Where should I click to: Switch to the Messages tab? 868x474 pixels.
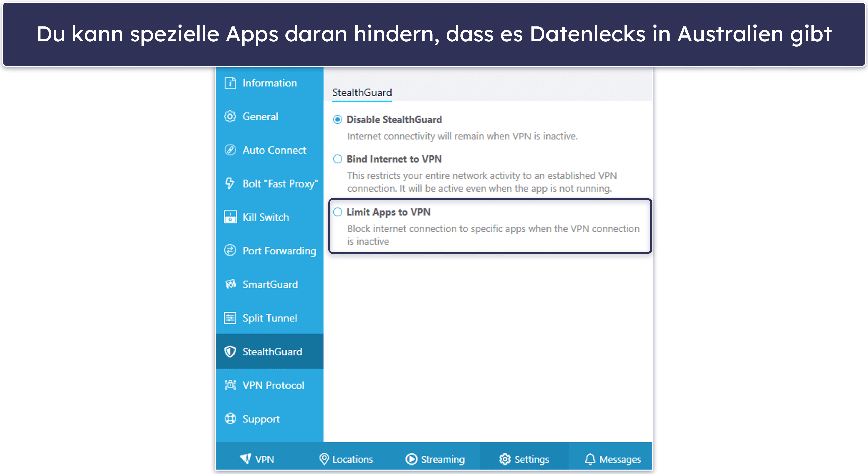[x=612, y=459]
